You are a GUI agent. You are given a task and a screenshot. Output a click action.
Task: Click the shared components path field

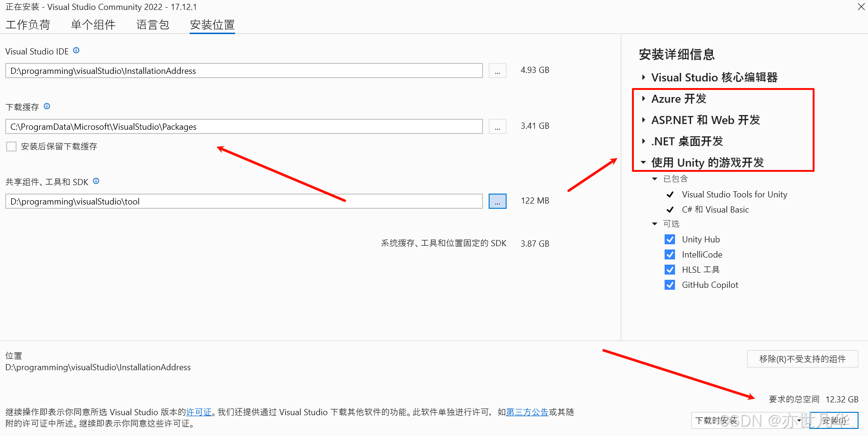(244, 202)
